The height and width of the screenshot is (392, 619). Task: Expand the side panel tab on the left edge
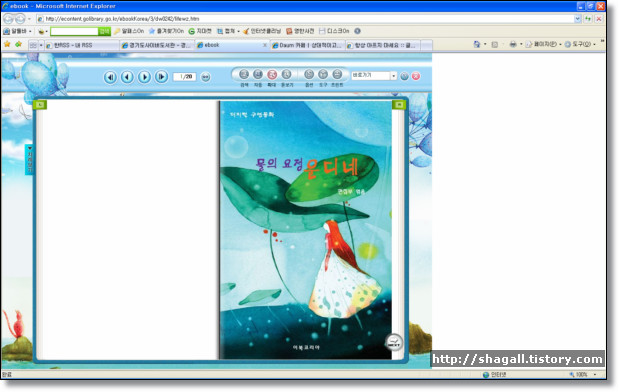coord(29,159)
